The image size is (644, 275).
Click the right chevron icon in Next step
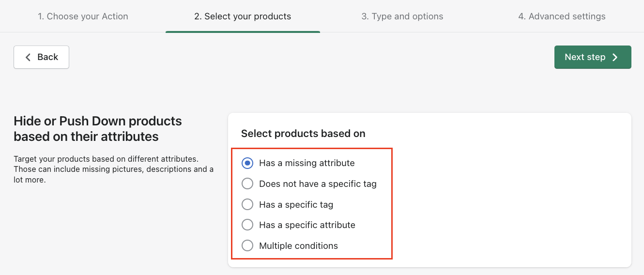click(x=615, y=57)
